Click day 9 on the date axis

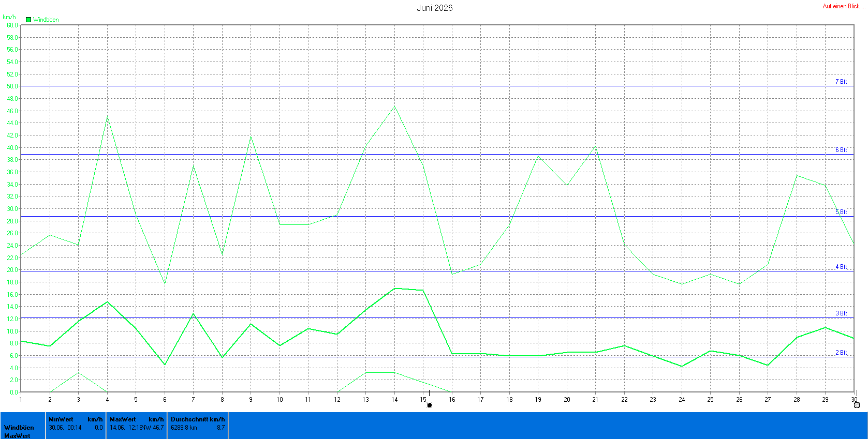pos(251,399)
